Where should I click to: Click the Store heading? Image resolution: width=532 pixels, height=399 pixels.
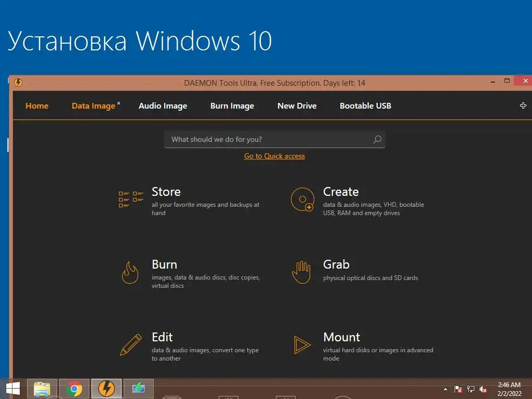click(x=166, y=192)
